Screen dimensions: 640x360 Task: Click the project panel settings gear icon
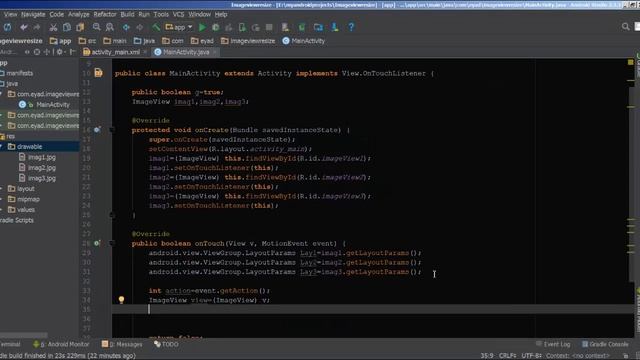point(60,52)
